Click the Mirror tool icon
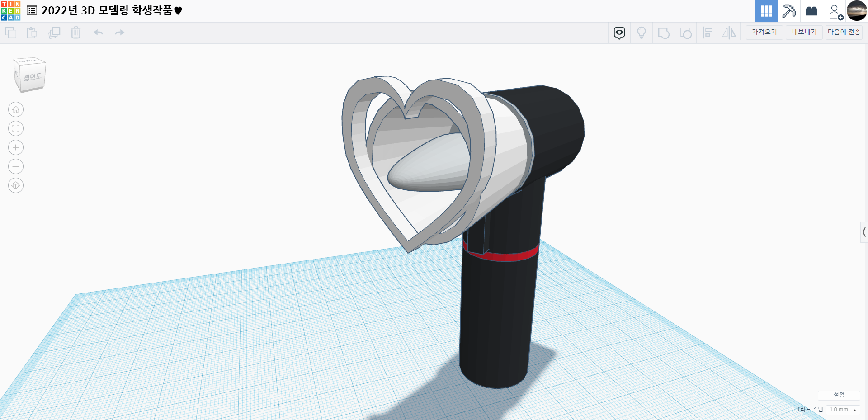This screenshot has width=868, height=420. point(729,33)
